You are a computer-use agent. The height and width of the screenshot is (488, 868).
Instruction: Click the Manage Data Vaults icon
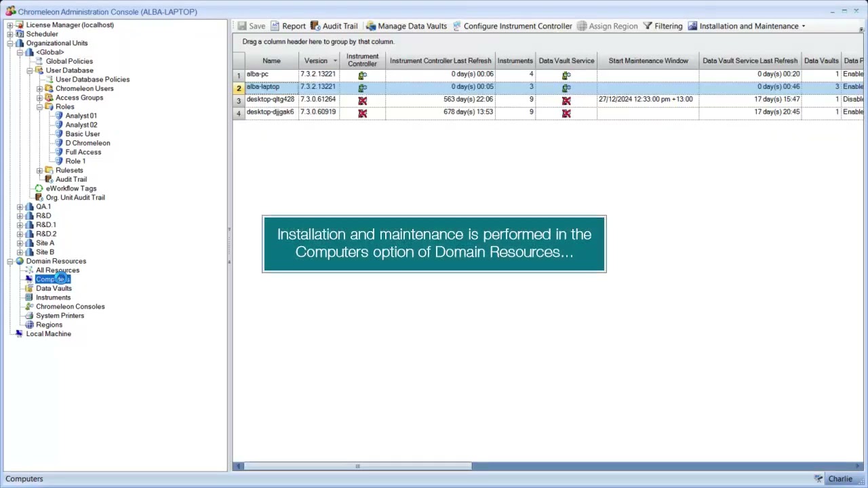pos(371,26)
